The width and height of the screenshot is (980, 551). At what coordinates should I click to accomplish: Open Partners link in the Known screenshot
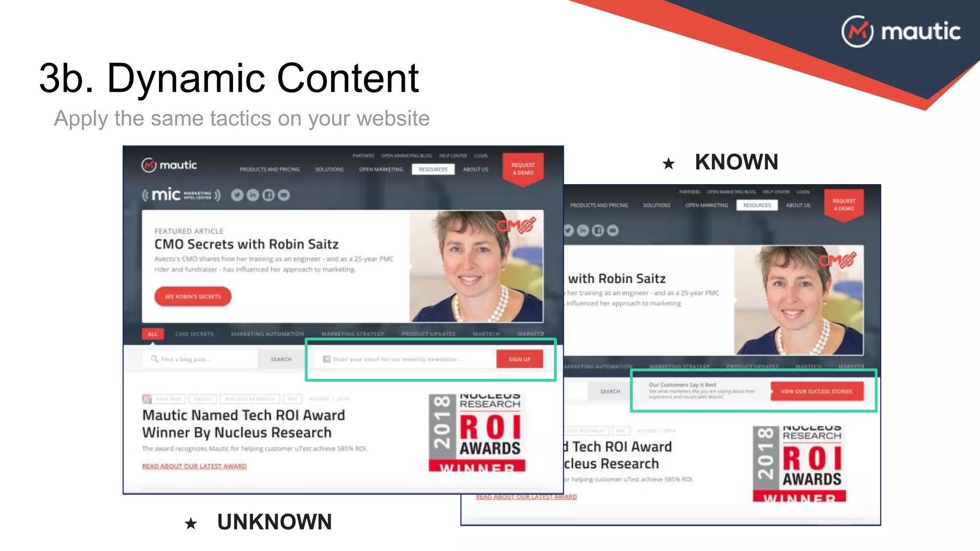tap(690, 192)
